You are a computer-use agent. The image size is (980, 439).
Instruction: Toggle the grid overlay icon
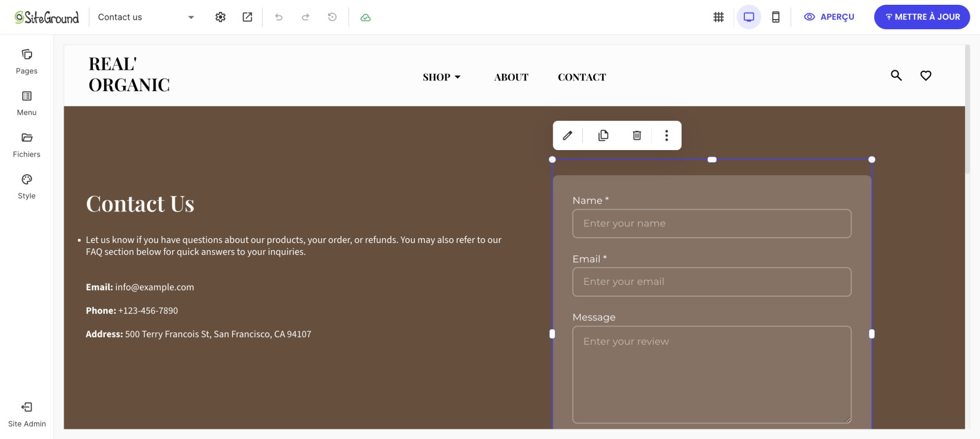pyautogui.click(x=719, y=17)
